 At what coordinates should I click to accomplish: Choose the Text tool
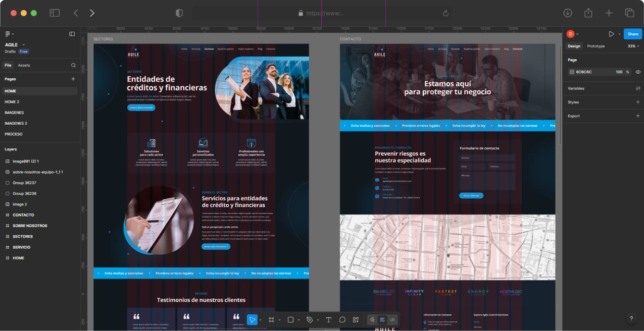tap(328, 320)
